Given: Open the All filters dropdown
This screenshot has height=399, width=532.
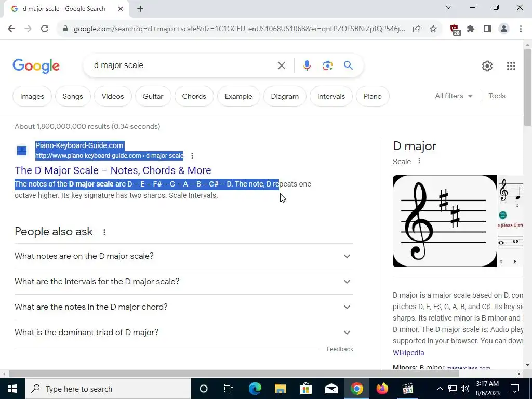Looking at the screenshot, I should click(454, 96).
